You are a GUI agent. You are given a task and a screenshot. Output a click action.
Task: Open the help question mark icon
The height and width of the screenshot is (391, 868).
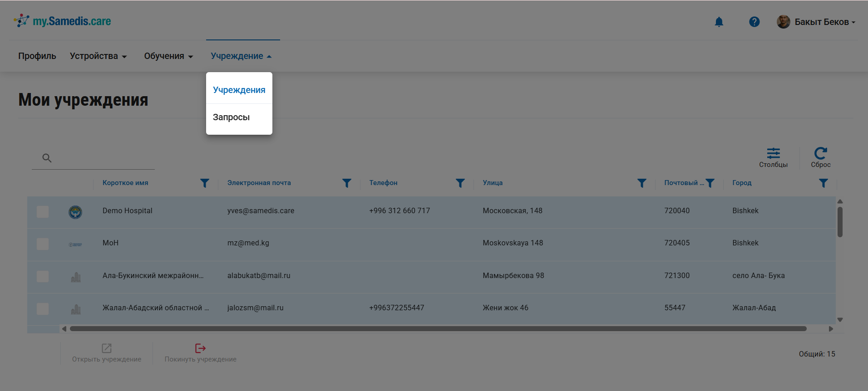click(754, 22)
